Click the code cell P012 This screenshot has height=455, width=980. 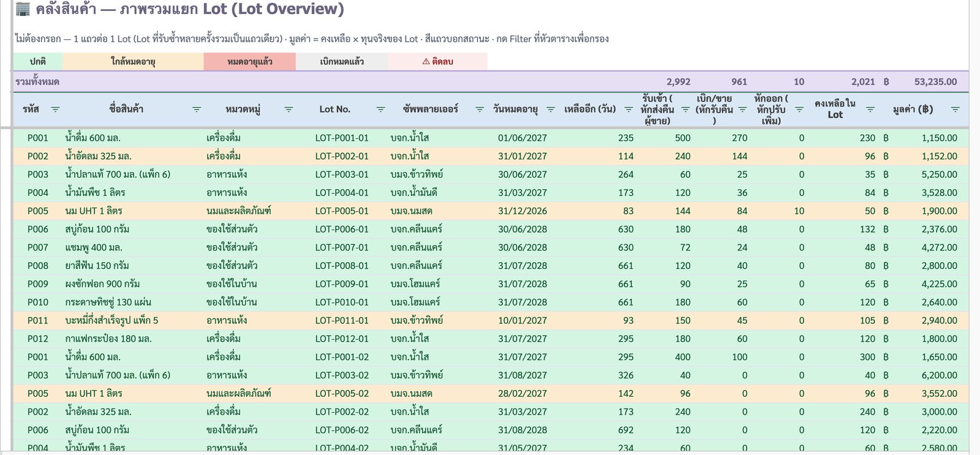click(38, 339)
